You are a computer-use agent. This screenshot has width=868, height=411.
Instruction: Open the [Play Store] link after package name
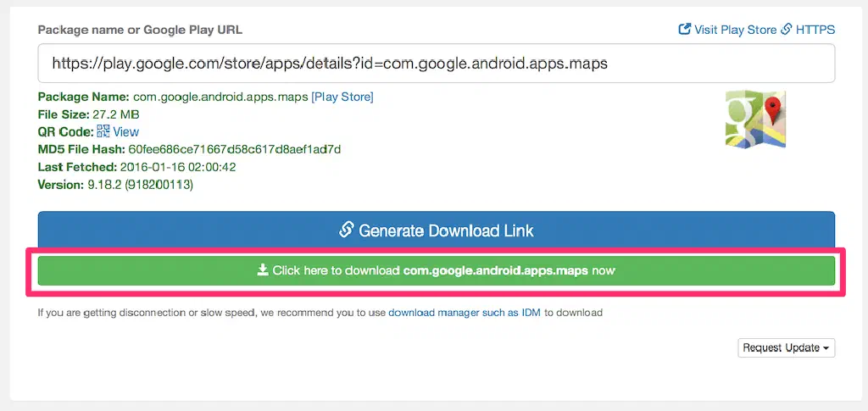(x=342, y=97)
